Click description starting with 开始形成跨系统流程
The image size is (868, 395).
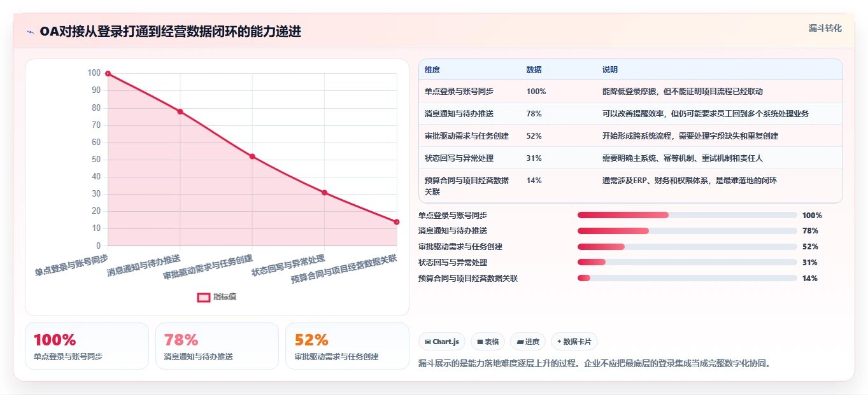coord(690,136)
